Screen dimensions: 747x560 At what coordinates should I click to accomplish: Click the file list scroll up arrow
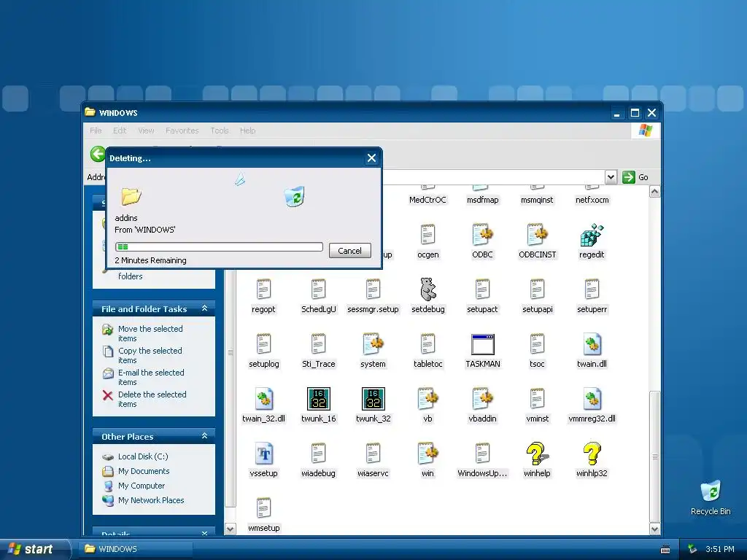click(654, 192)
